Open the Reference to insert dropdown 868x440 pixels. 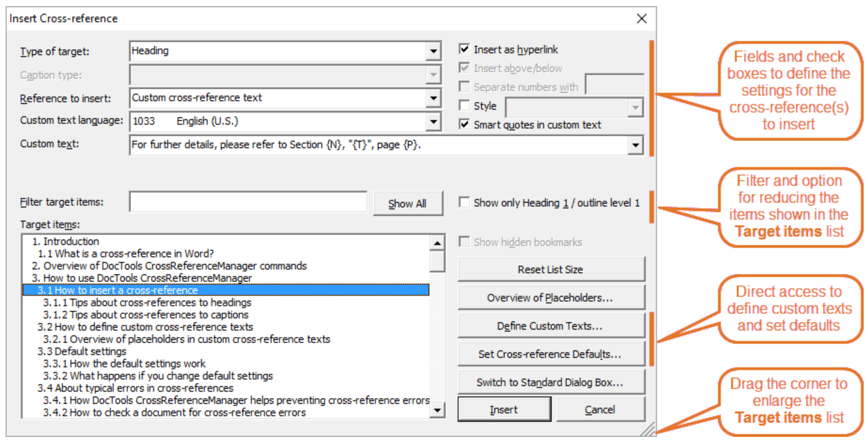434,98
